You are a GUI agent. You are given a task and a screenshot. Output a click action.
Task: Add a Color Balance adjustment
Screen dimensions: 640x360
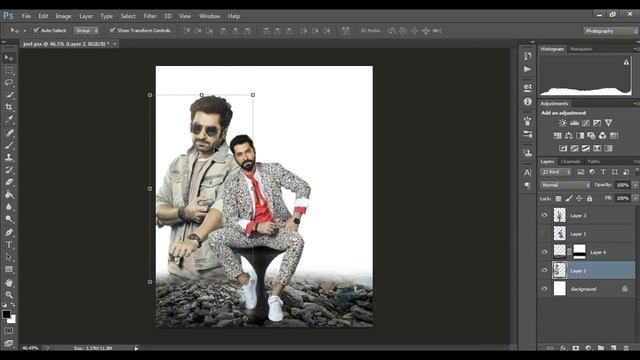pos(569,136)
